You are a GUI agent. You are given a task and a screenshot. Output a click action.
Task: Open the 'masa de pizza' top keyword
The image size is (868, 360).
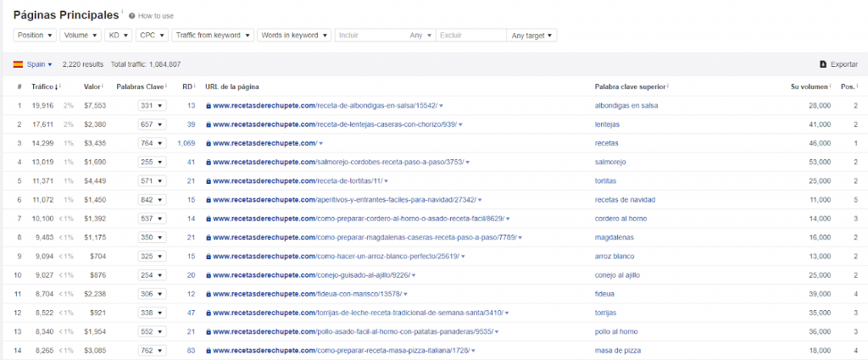coord(617,350)
